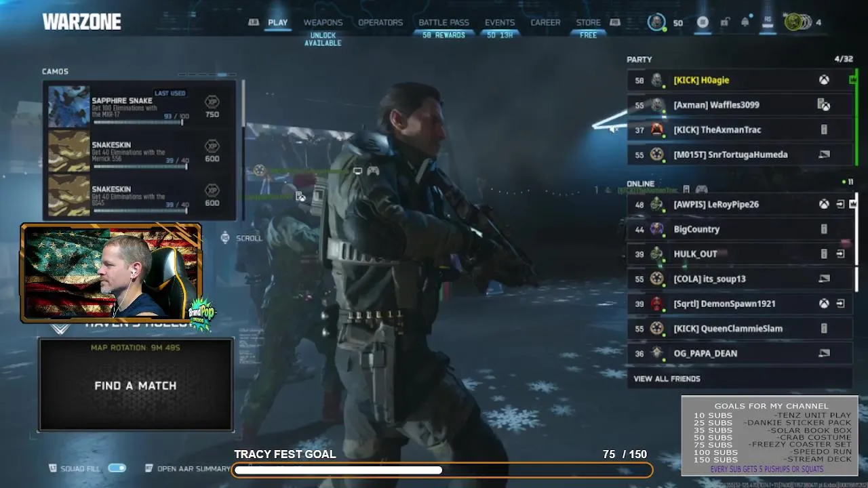The height and width of the screenshot is (488, 868).
Task: Select Sapphire Snake camo thumbnail
Action: tap(68, 106)
